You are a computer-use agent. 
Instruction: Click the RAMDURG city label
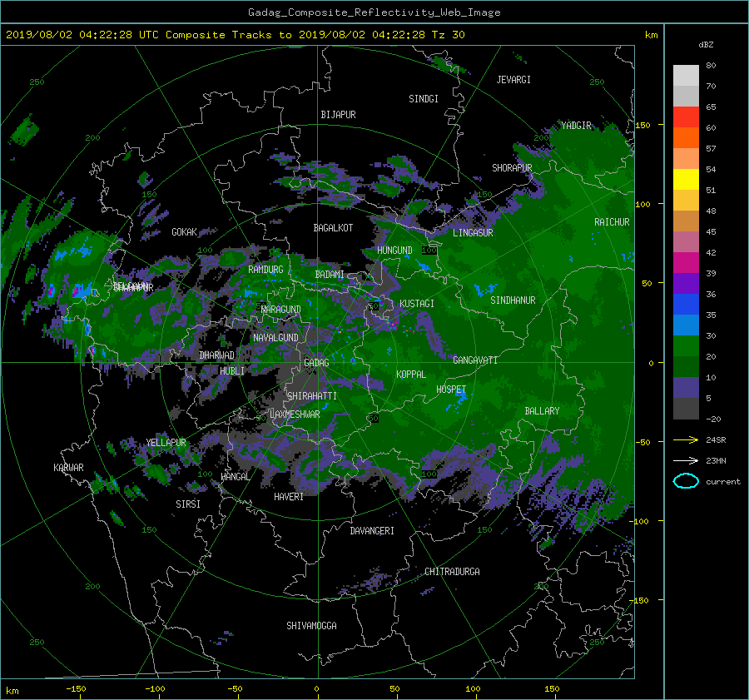[x=265, y=270]
